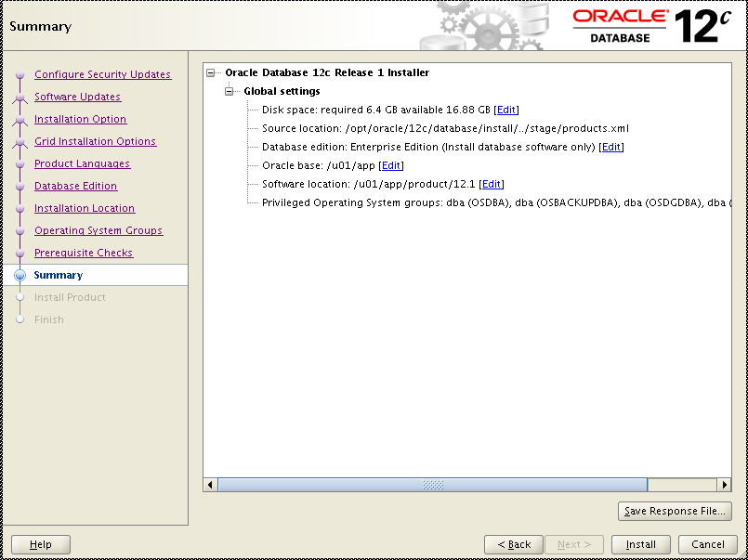
Task: Click the horizontal scrollbar thumb
Action: [x=433, y=485]
